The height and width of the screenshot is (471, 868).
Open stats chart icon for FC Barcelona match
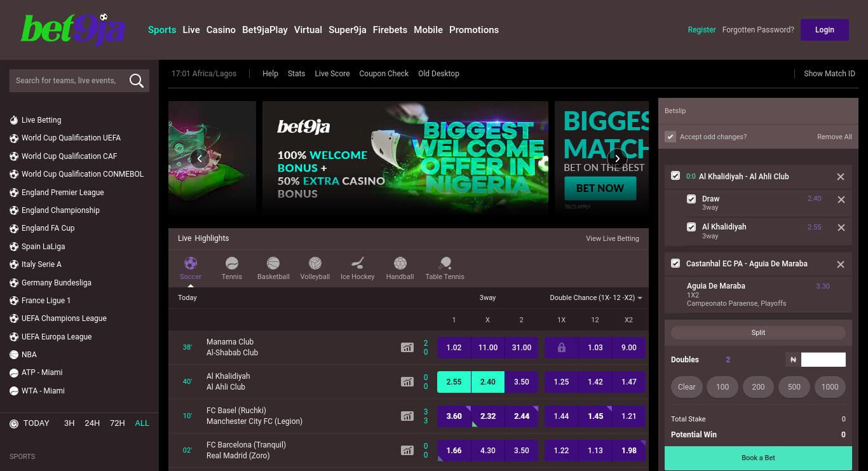click(407, 451)
